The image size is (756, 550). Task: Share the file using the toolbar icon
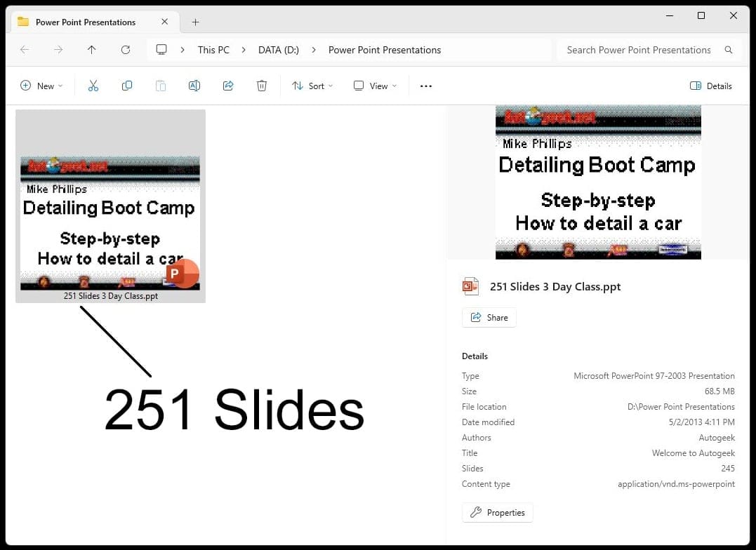tap(228, 85)
